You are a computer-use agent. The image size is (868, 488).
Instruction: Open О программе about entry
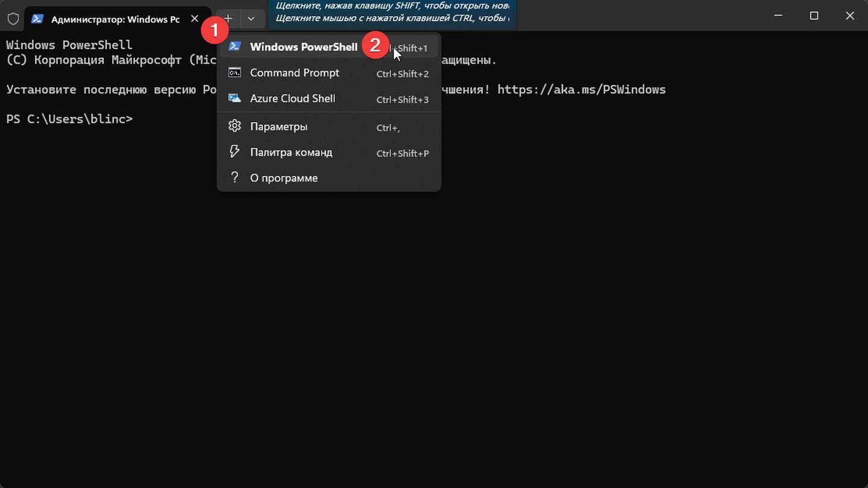click(x=329, y=178)
